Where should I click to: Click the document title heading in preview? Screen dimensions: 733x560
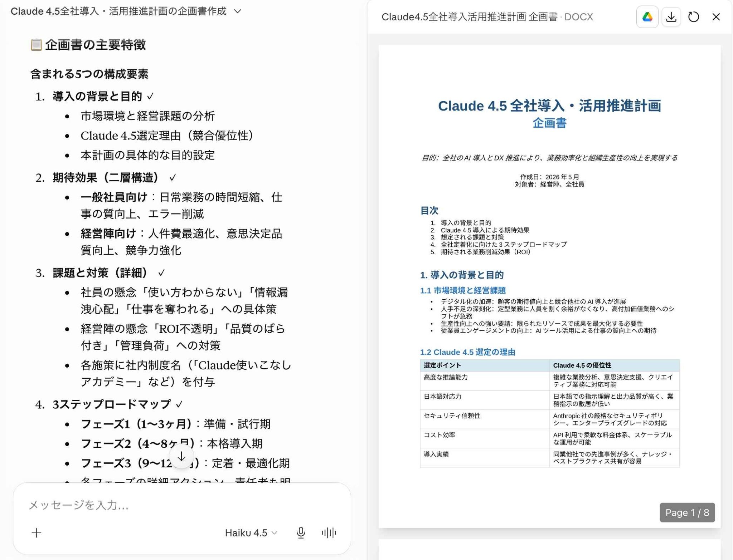(x=549, y=106)
